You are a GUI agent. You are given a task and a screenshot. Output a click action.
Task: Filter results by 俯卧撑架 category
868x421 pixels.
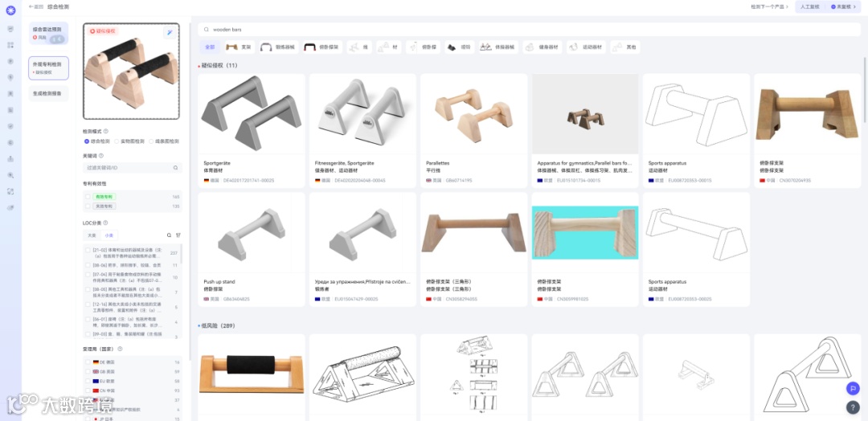323,47
